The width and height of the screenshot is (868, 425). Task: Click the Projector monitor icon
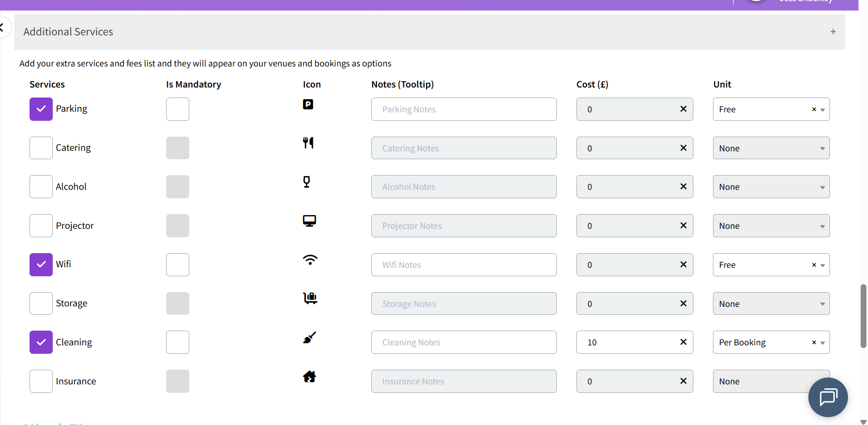click(310, 221)
